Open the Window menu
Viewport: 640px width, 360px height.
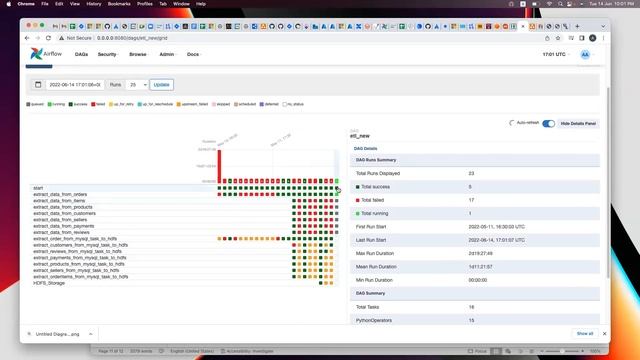tap(181, 4)
